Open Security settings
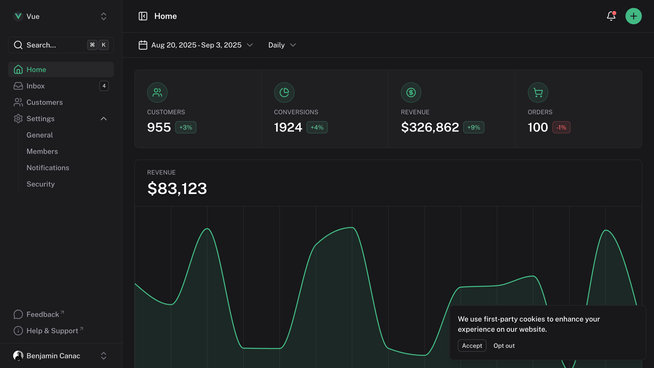 [x=40, y=184]
